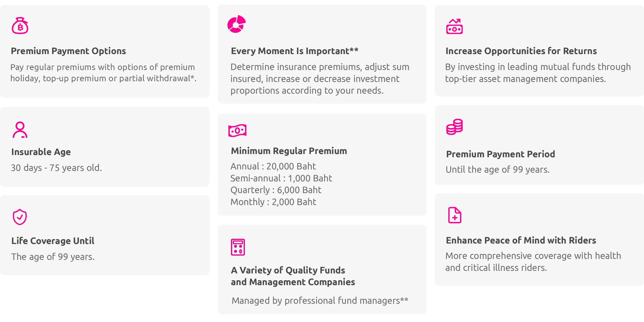Click the banknote icon above Minimum Regular Premium
This screenshot has width=644, height=322.
(x=237, y=131)
